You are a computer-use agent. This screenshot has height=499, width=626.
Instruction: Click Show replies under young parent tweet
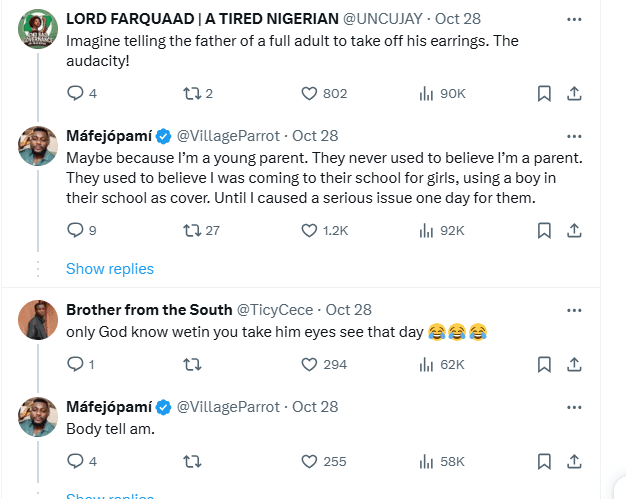pyautogui.click(x=110, y=268)
